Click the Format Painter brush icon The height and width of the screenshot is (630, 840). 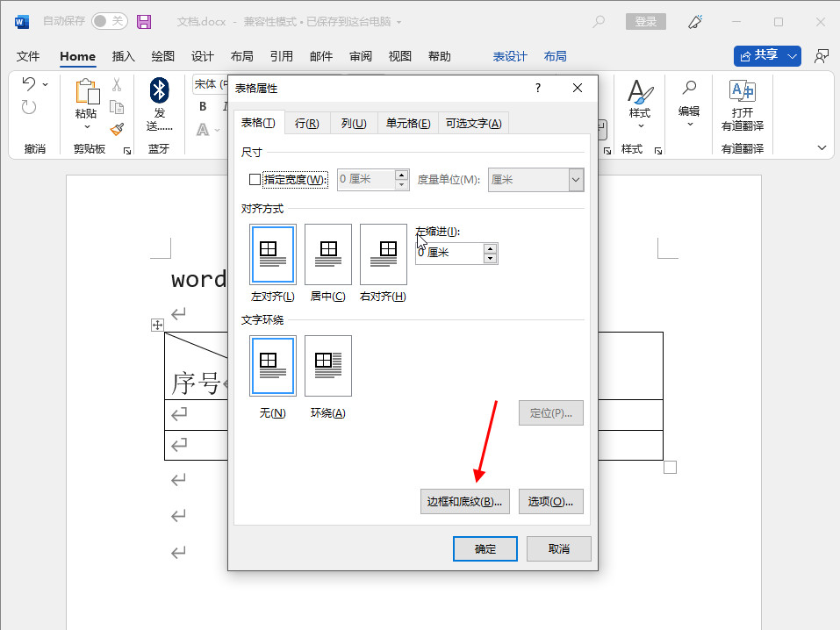tap(117, 129)
